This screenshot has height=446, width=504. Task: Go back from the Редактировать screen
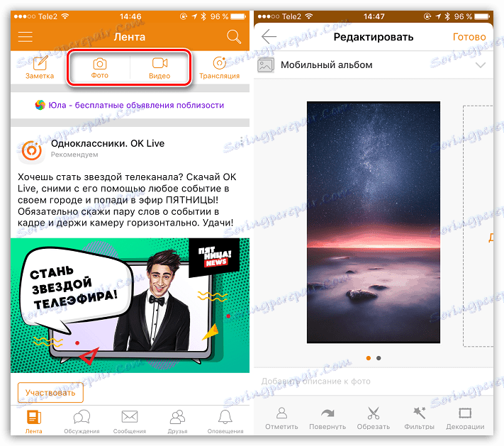pos(269,37)
